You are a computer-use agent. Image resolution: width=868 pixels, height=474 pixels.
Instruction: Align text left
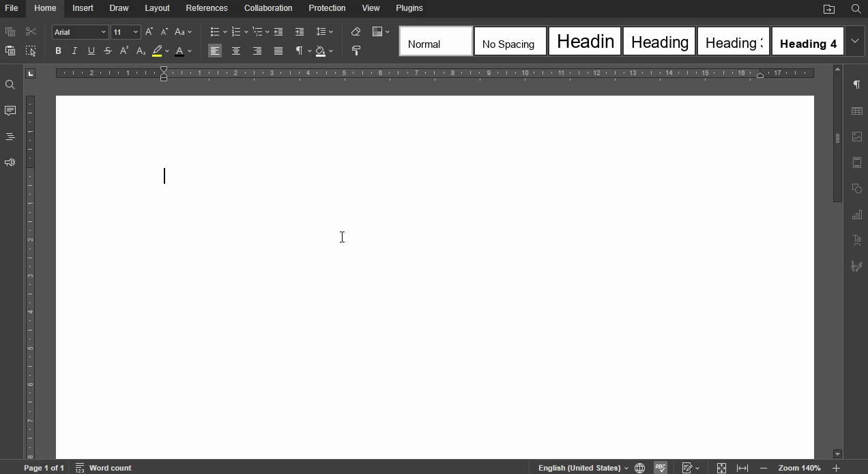click(x=215, y=51)
